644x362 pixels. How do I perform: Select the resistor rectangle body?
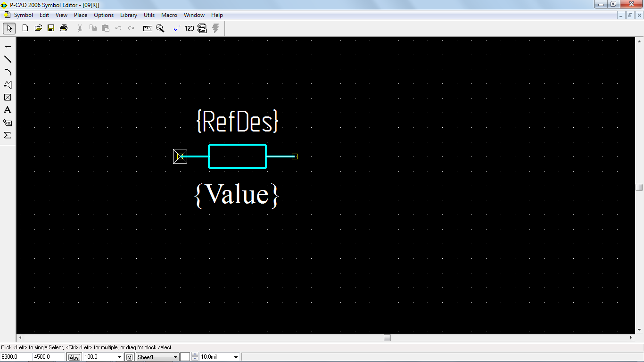click(238, 156)
